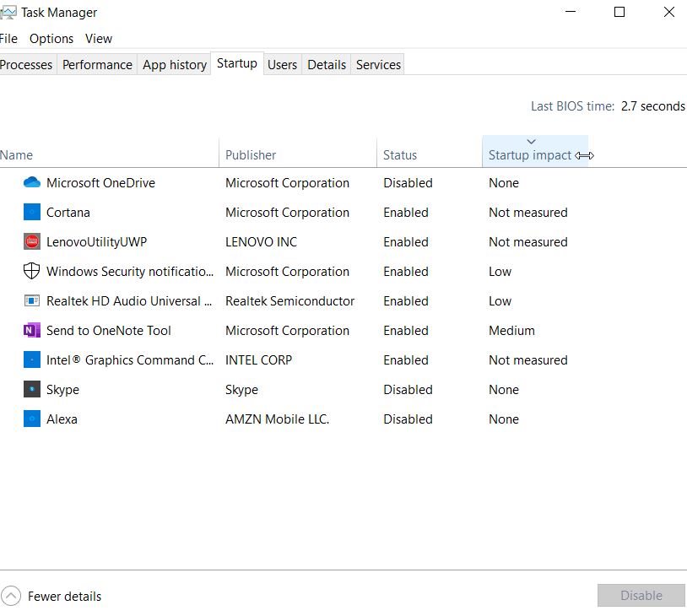Click the Send to OneNote Tool icon

coord(31,330)
